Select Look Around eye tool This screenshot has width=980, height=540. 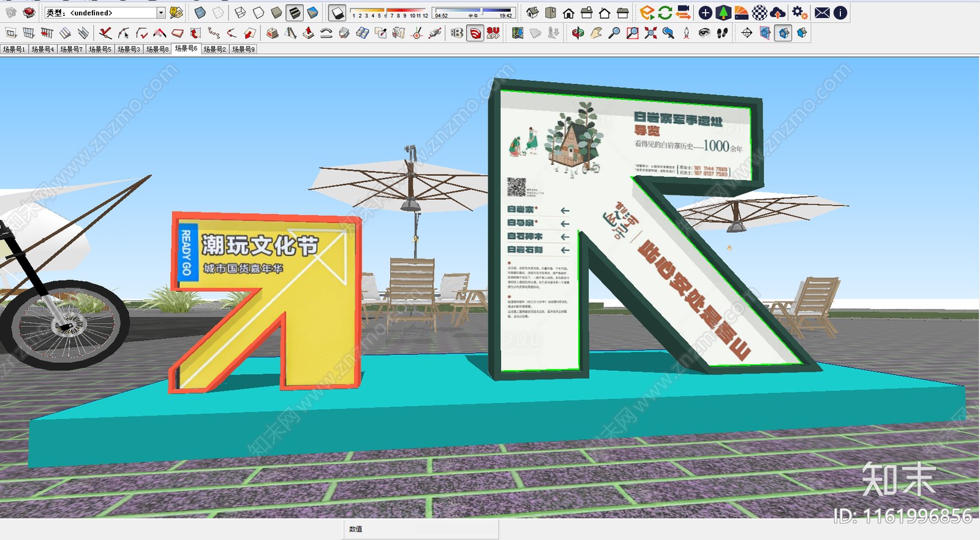pos(704,33)
